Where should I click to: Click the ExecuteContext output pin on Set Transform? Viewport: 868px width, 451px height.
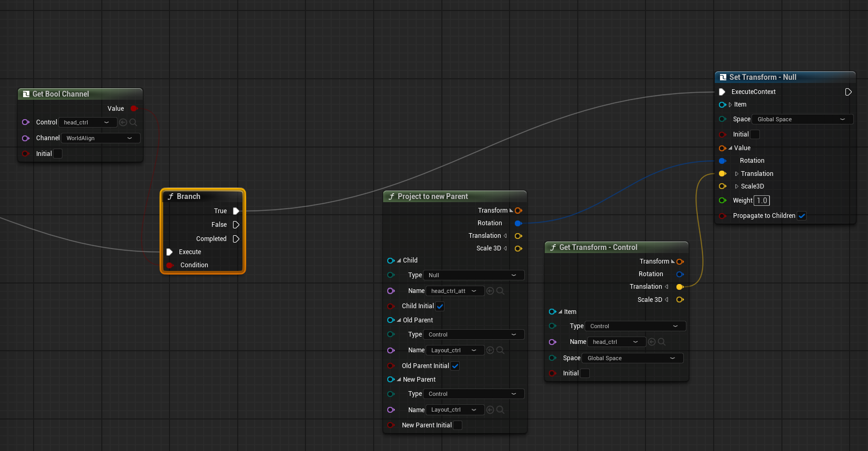click(849, 92)
